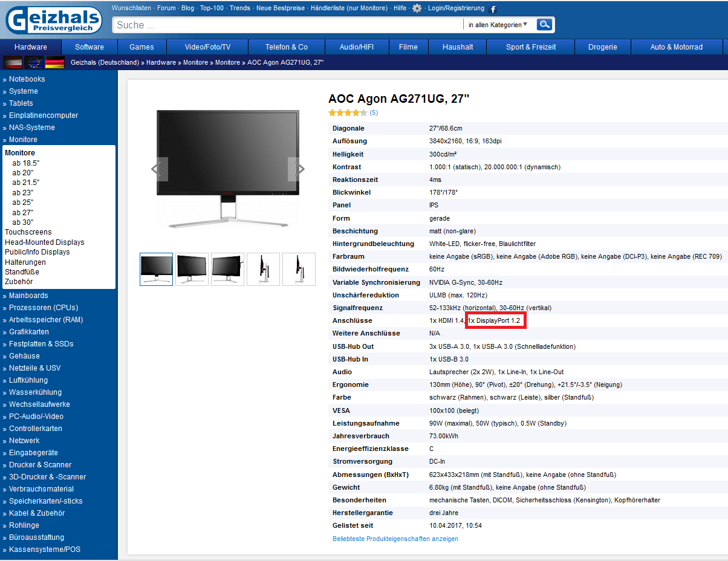
Task: Start the search with the magnifier button
Action: 543,24
